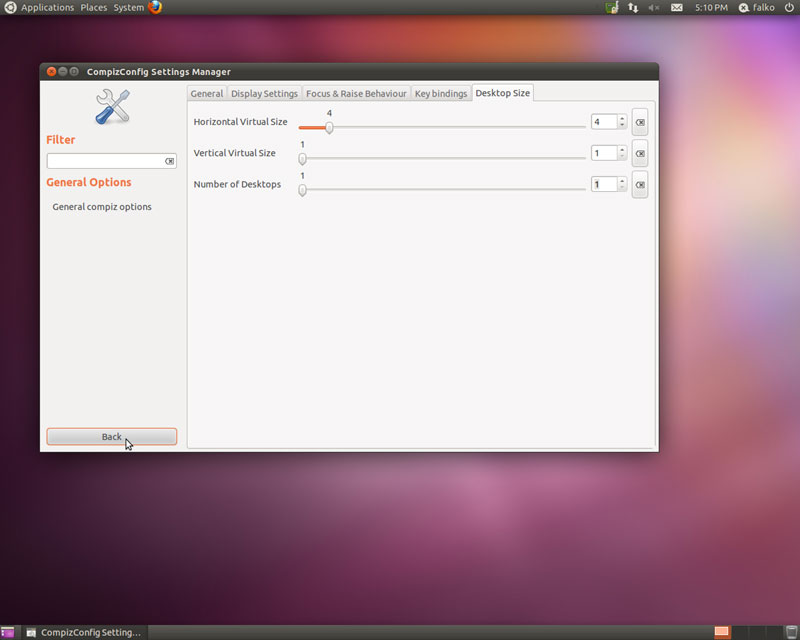
Task: Open the messaging envelope indicator
Action: 677,7
